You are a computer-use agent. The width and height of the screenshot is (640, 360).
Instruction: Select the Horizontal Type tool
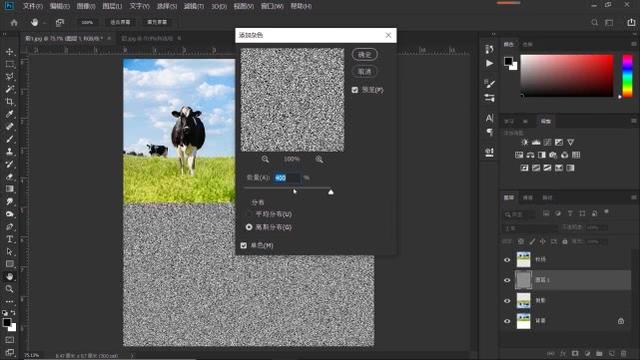click(9, 239)
